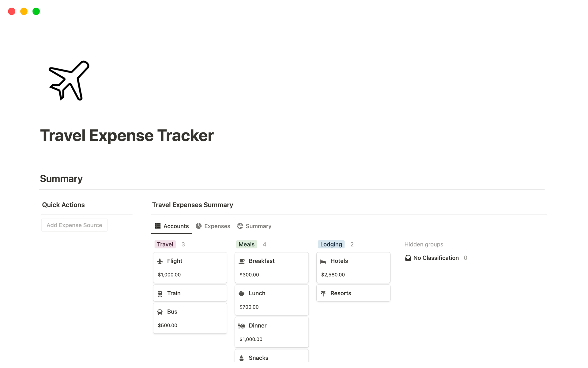
Task: Click the green Meals group tag
Action: pos(247,244)
